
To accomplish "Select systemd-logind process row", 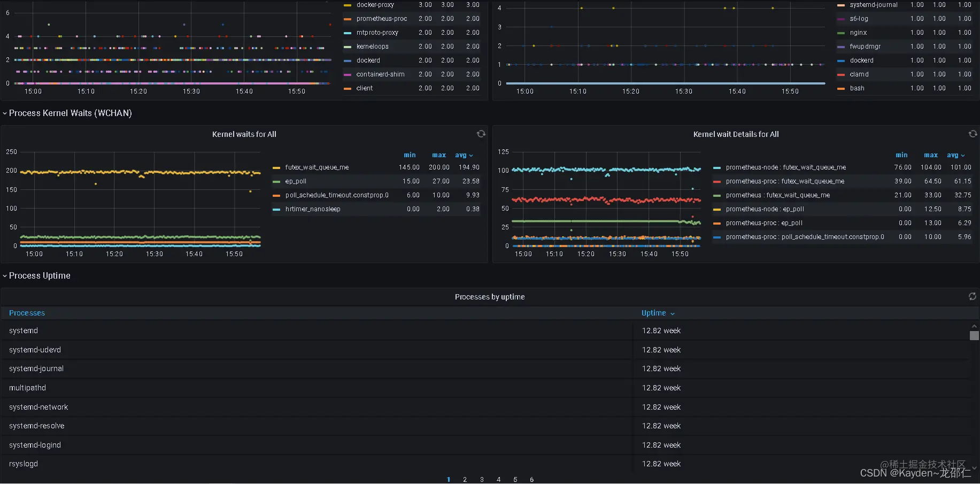I will coord(485,445).
